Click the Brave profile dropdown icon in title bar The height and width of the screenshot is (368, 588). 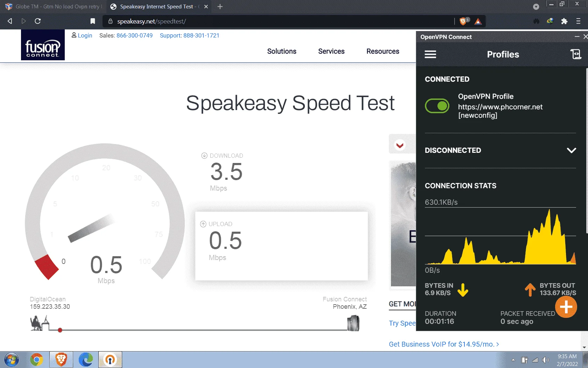[x=536, y=7]
